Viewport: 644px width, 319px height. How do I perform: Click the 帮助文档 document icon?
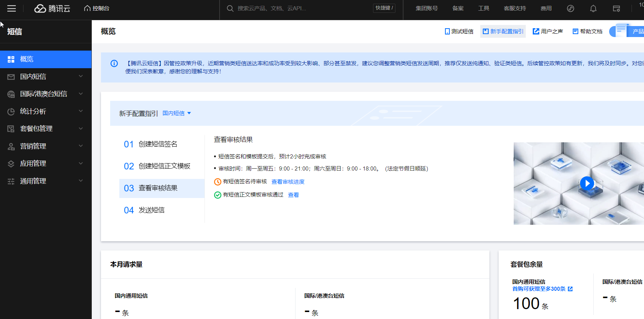[575, 32]
